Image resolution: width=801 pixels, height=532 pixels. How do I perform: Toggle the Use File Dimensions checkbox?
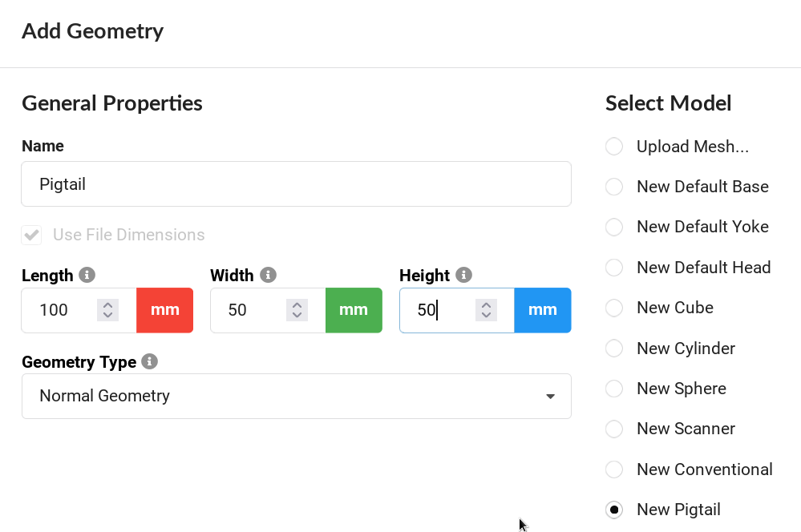32,235
